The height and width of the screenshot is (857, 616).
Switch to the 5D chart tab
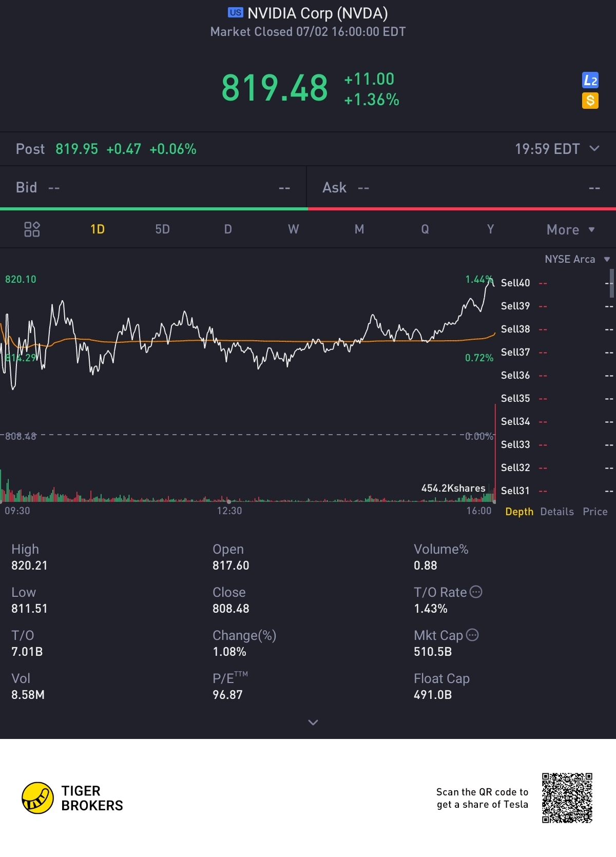click(162, 229)
